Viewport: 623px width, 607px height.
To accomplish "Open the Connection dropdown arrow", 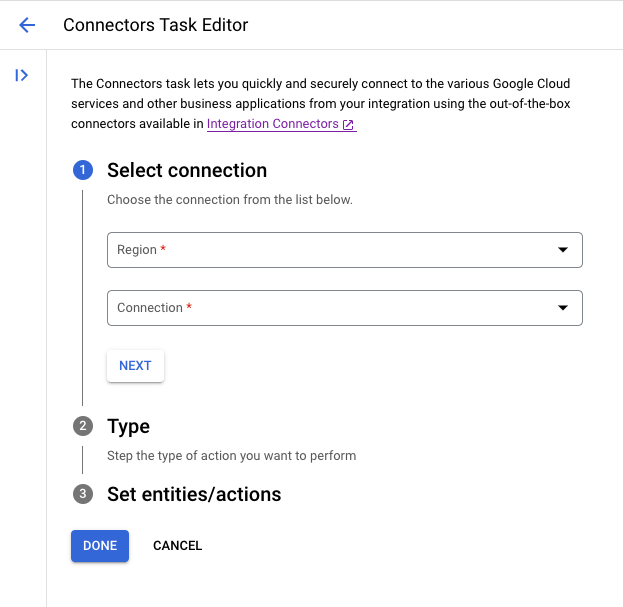I will pos(562,308).
